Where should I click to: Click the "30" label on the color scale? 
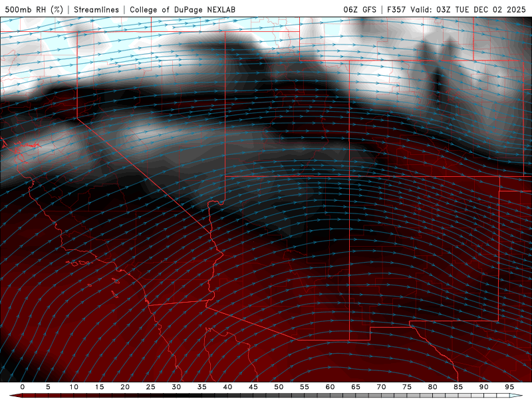pos(176,387)
